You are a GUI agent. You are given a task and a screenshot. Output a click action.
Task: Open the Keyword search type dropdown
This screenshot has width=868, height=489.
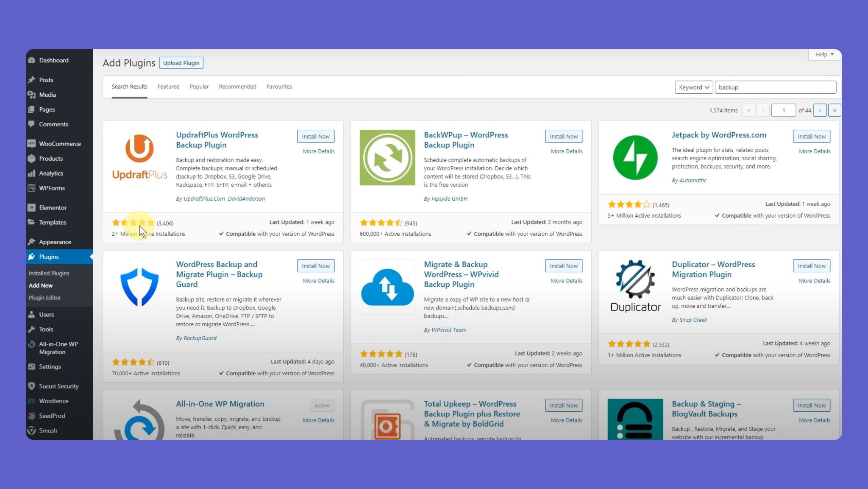click(694, 87)
